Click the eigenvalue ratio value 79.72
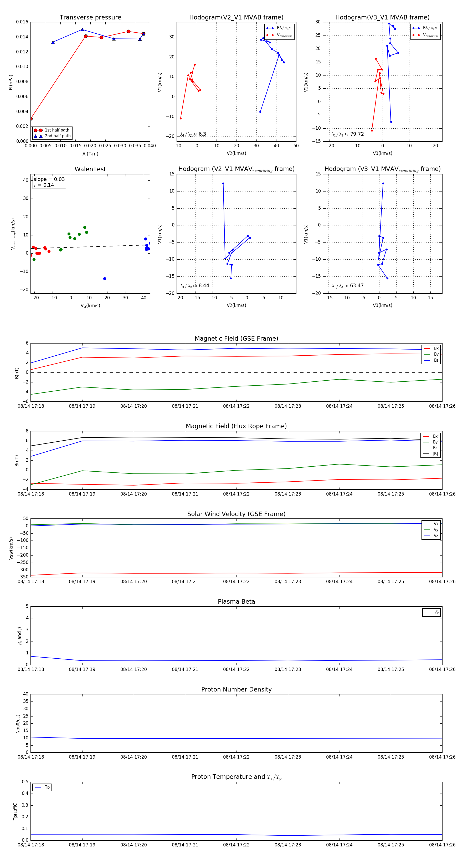The height and width of the screenshot is (868, 473). point(357,134)
